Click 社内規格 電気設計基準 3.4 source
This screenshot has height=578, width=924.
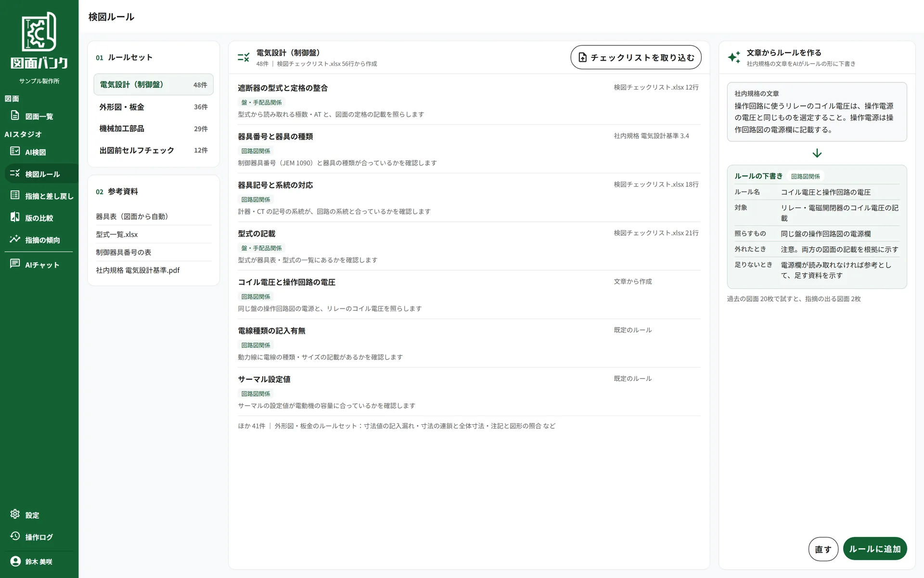[x=651, y=136]
